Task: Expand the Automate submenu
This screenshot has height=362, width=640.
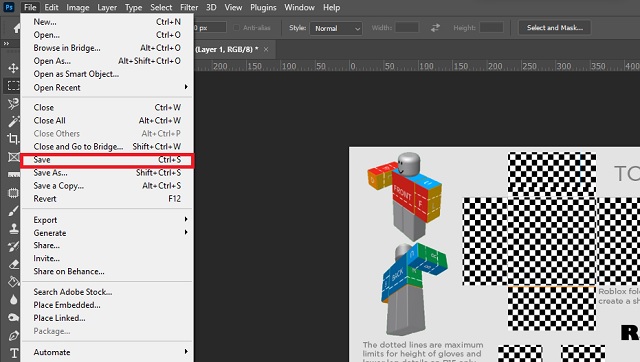Action: [x=107, y=352]
